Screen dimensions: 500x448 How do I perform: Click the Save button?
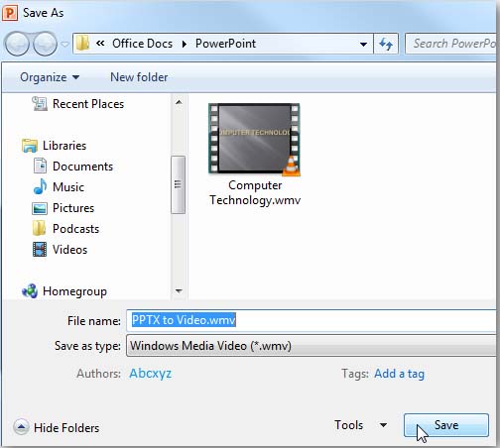(x=446, y=425)
